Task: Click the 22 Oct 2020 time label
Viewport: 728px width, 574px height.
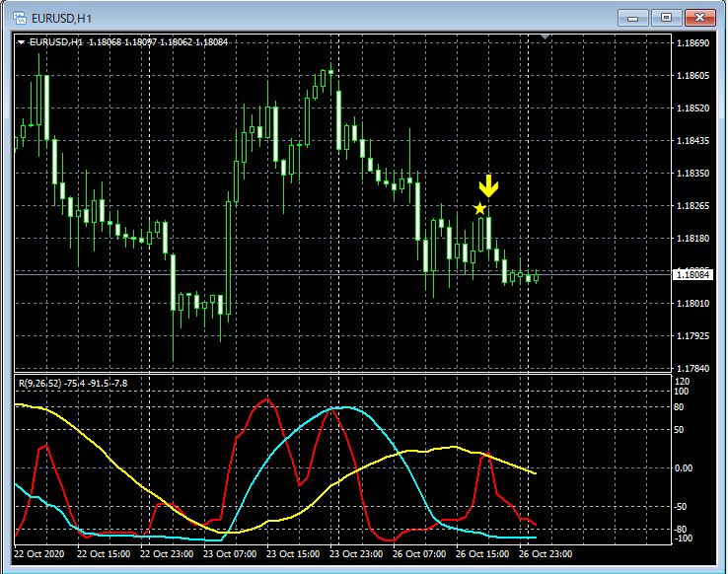Action: pos(39,554)
